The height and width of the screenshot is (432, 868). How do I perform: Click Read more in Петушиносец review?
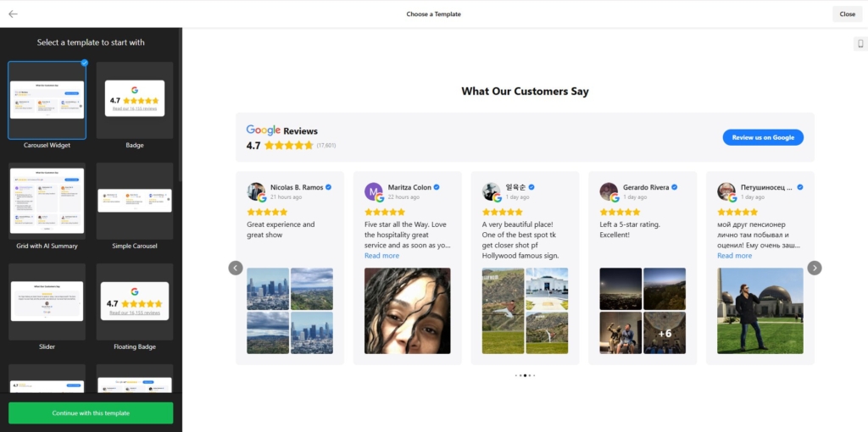(x=735, y=256)
